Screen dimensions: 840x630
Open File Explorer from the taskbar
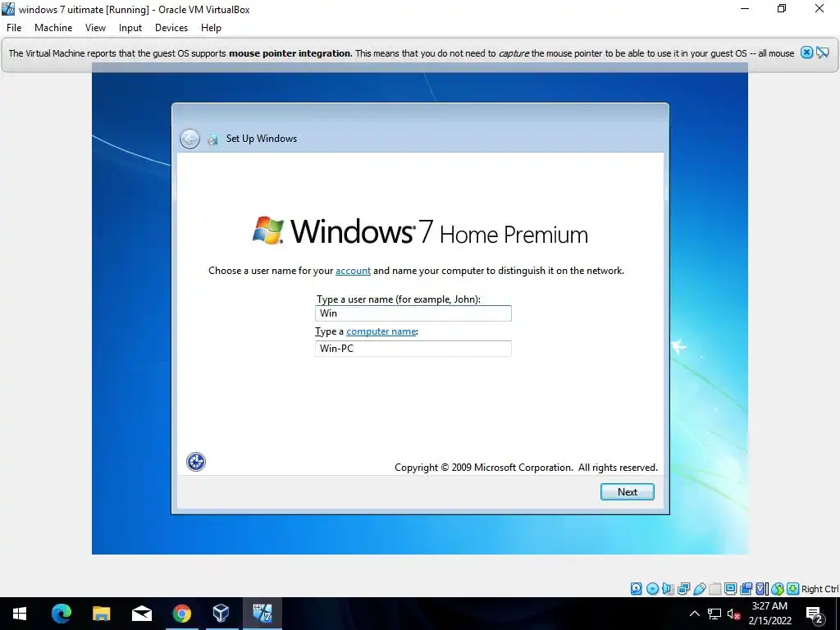(101, 614)
